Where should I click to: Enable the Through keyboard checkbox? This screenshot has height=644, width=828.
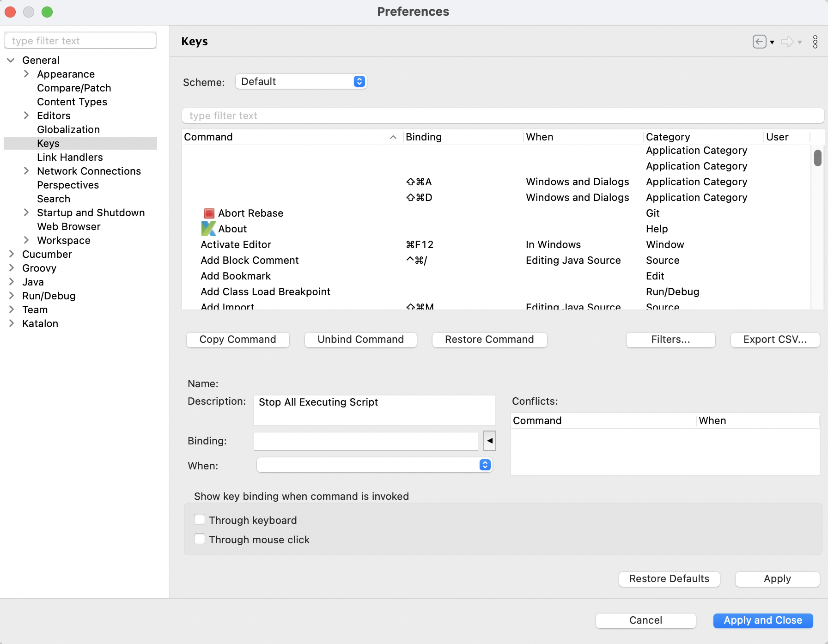(200, 520)
